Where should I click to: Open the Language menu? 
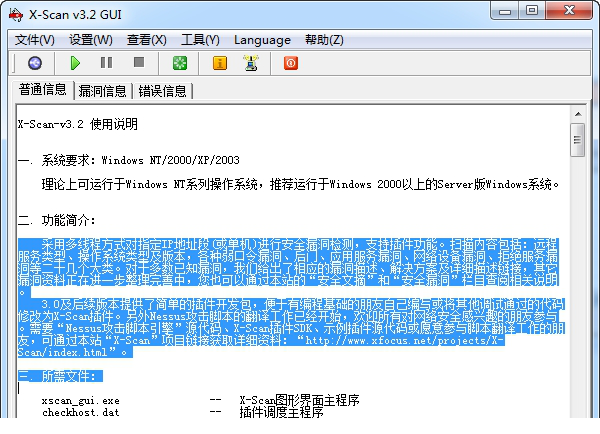click(x=262, y=40)
